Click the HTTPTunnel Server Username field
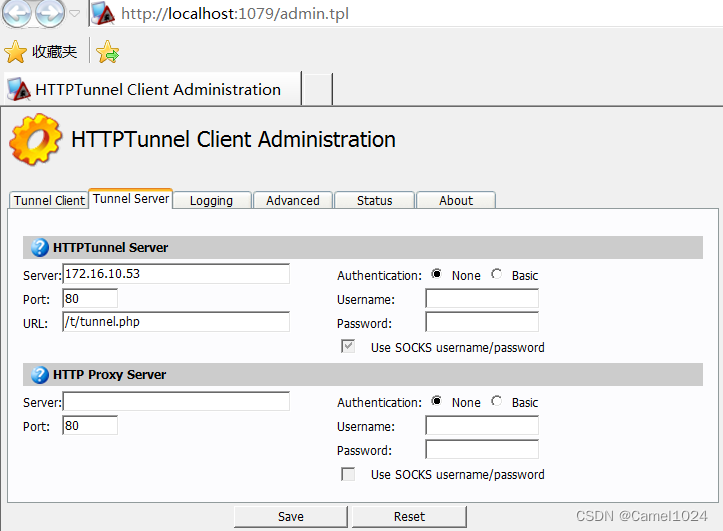Image resolution: width=723 pixels, height=531 pixels. point(482,298)
